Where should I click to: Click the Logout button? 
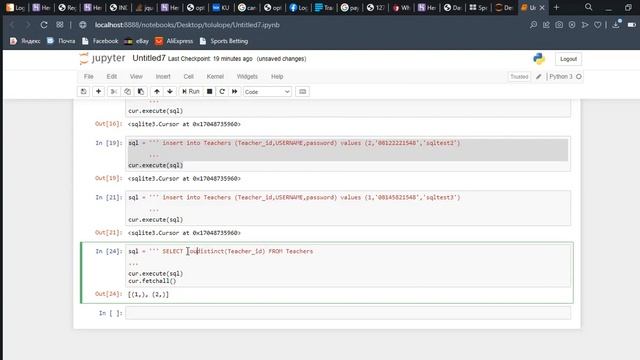568,59
